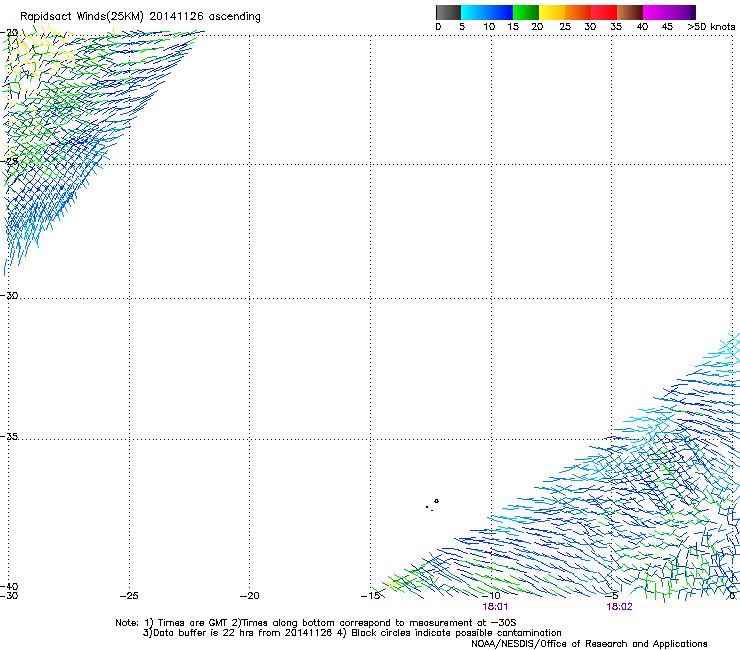Select the orange 25-30 knots color swatch

(578, 12)
